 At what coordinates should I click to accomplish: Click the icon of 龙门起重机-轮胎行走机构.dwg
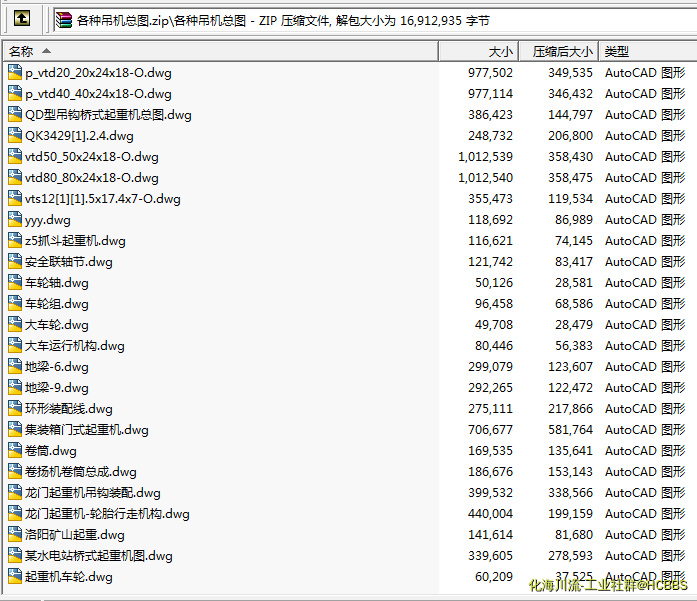pyautogui.click(x=15, y=513)
